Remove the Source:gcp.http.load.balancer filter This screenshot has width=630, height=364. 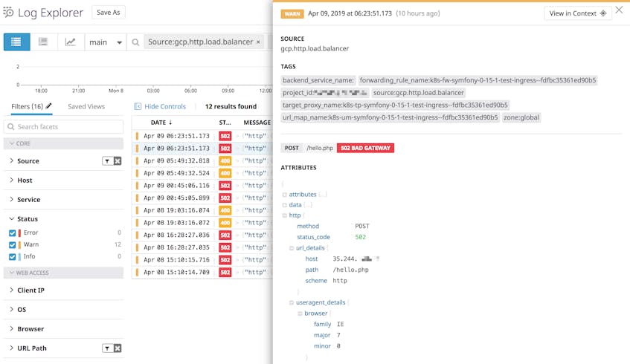pyautogui.click(x=258, y=42)
